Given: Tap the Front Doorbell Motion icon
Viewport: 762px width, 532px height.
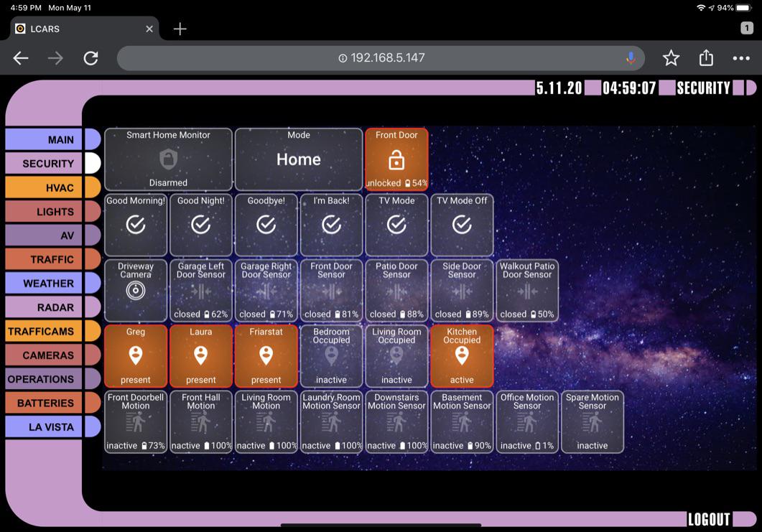Looking at the screenshot, I should [136, 422].
